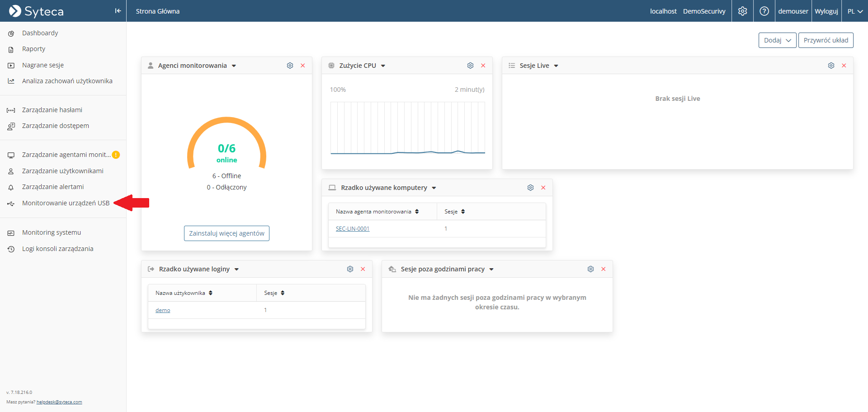Open settings gear of Sesje Live widget

click(831, 66)
